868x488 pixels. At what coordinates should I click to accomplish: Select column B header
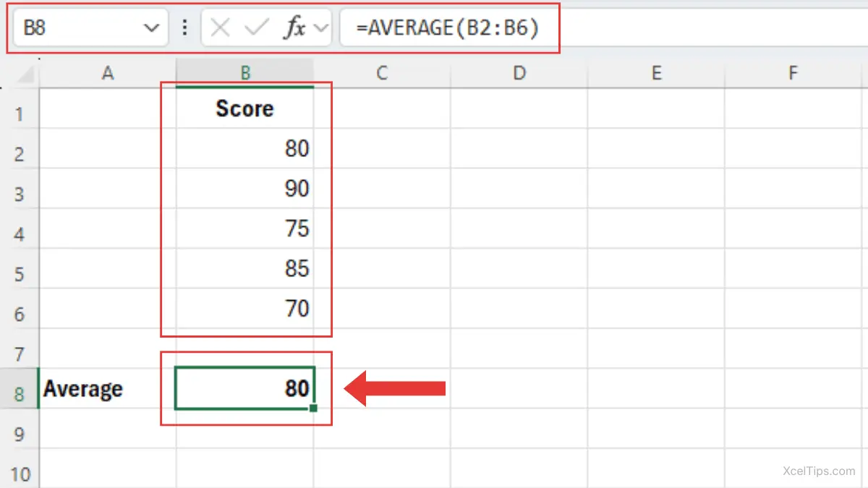[x=244, y=72]
